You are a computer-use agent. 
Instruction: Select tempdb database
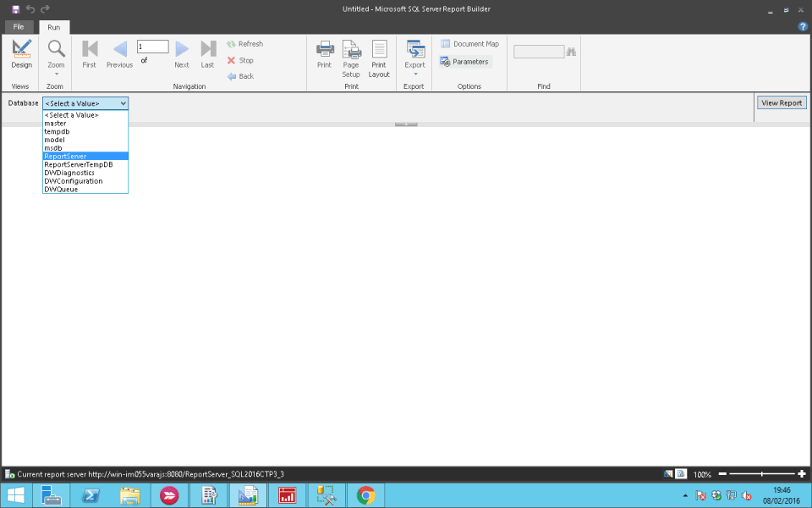click(x=85, y=132)
